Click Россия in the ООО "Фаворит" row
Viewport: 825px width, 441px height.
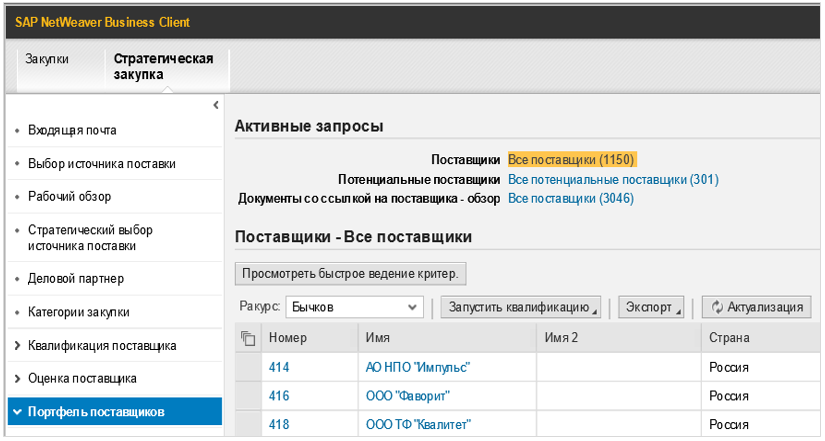(x=729, y=396)
